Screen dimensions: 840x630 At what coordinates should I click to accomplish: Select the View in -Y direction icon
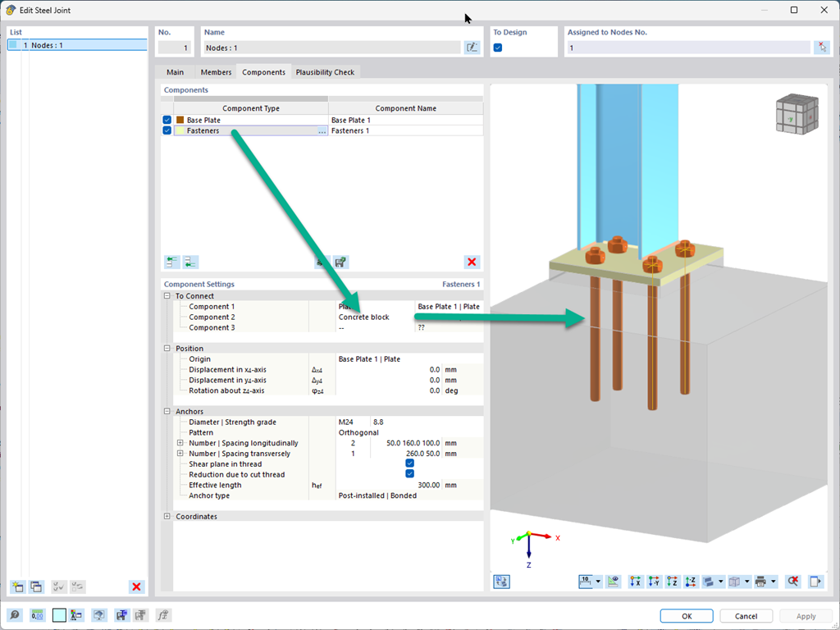pos(654,582)
